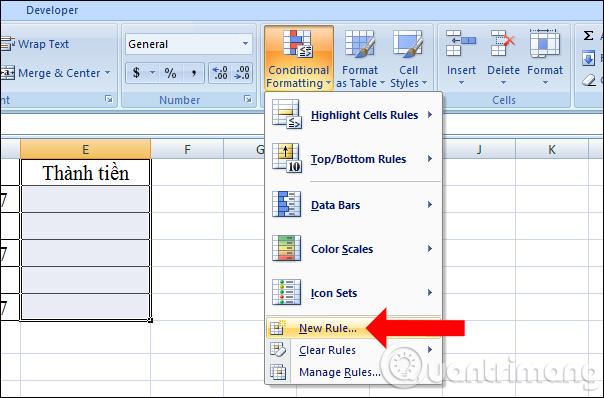Viewport: 604px width, 398px height.
Task: Open Alignment group dialog launcher
Action: pos(109,99)
